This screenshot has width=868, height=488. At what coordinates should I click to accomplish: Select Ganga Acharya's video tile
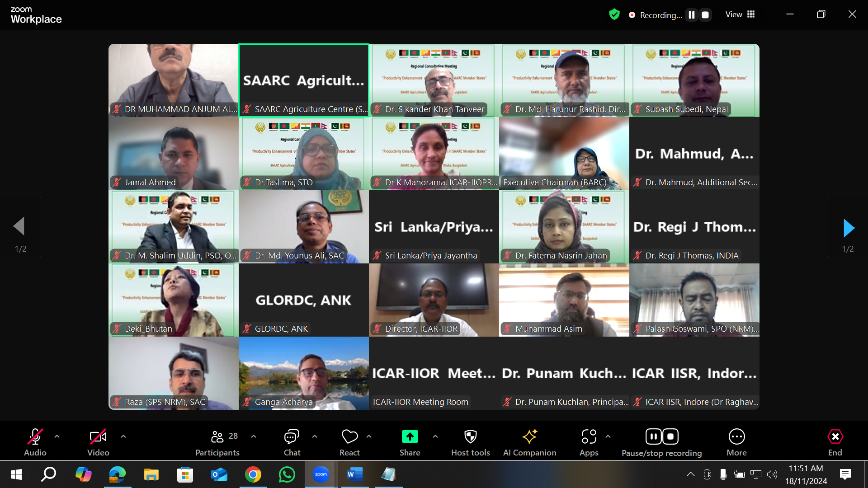click(303, 373)
